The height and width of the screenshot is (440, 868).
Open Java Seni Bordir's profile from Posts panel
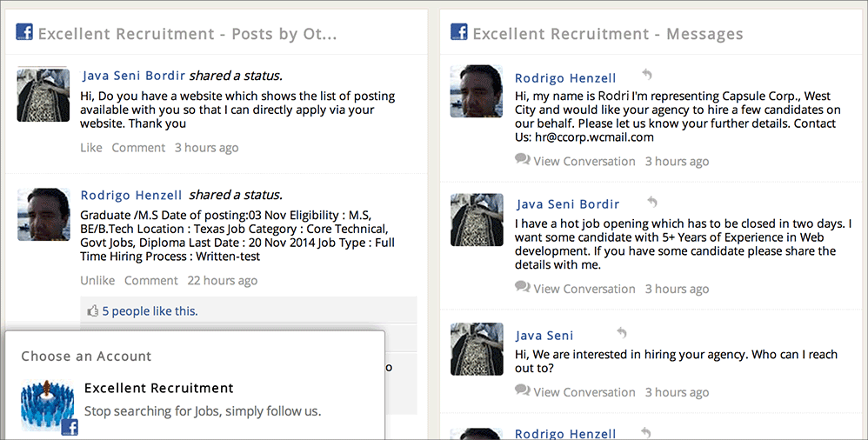pyautogui.click(x=134, y=76)
